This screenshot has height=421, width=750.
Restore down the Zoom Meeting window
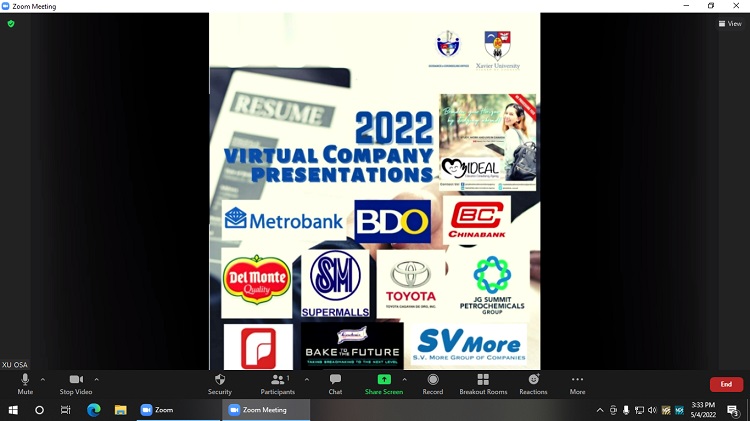pyautogui.click(x=711, y=6)
